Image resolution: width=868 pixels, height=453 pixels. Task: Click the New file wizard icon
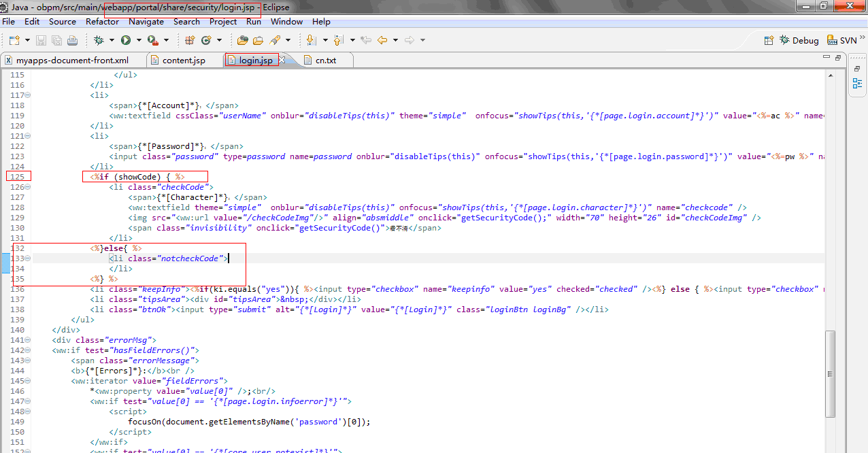coord(14,40)
